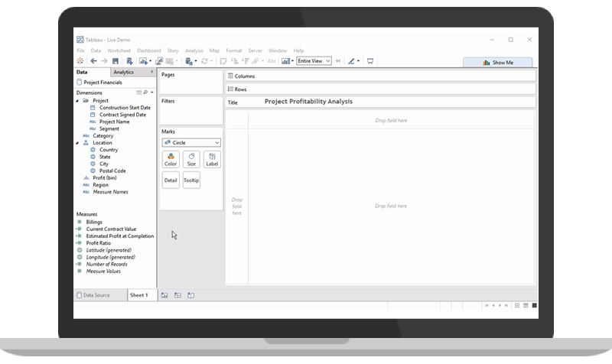Click the show filmstrip icon in status bar

[526, 305]
